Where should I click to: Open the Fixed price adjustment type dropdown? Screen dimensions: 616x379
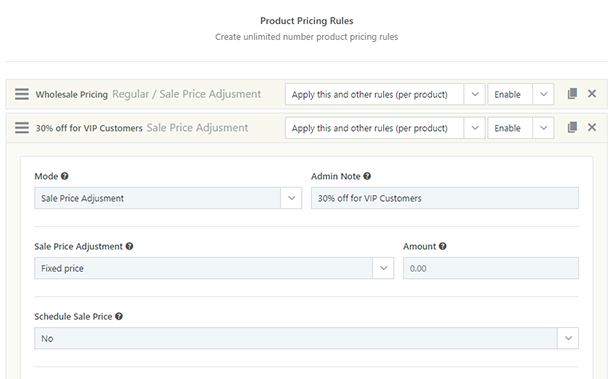click(x=214, y=268)
